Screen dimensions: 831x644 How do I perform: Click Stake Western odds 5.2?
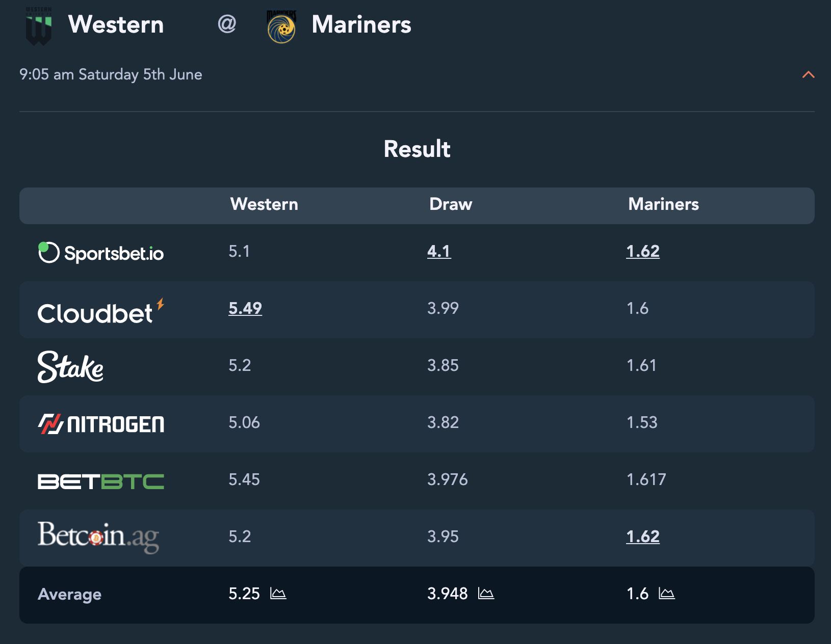[240, 365]
